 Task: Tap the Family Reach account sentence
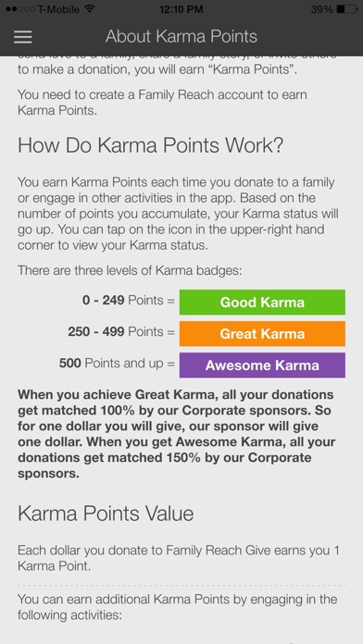162,103
